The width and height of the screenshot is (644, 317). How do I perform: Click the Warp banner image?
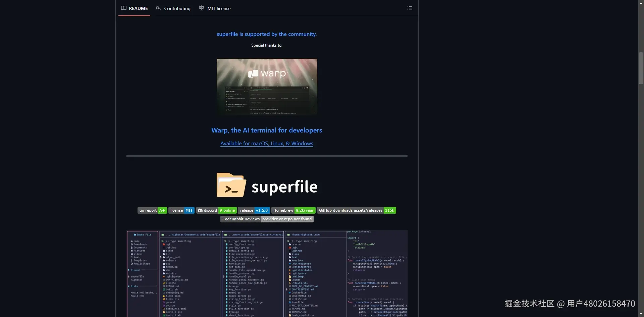(x=267, y=87)
